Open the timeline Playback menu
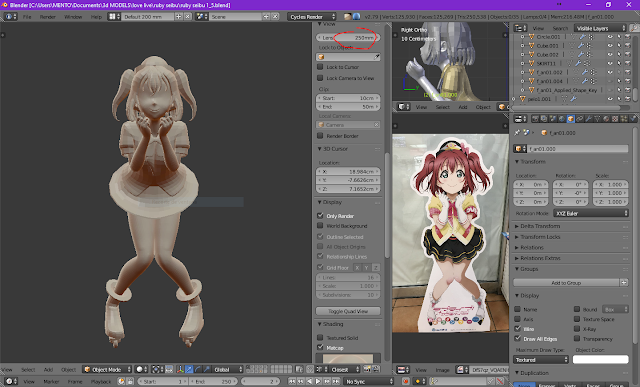 [101, 381]
